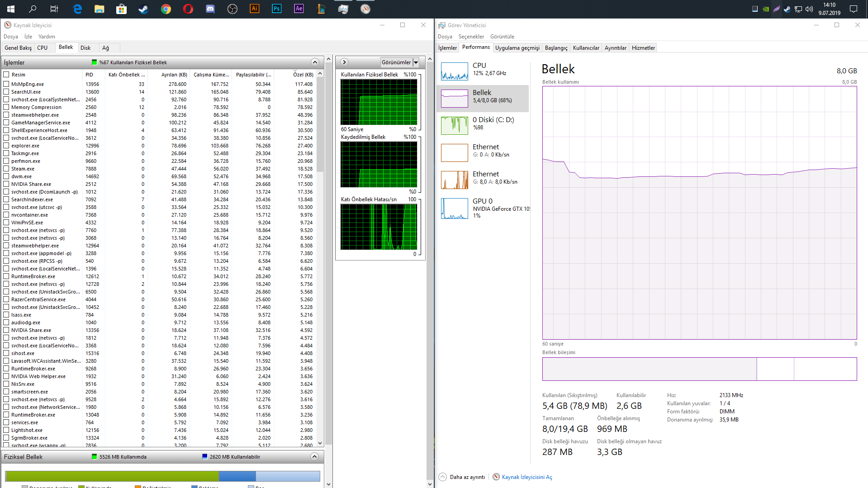868x488 pixels.
Task: Collapse the graphs pane arrow
Action: (x=344, y=62)
